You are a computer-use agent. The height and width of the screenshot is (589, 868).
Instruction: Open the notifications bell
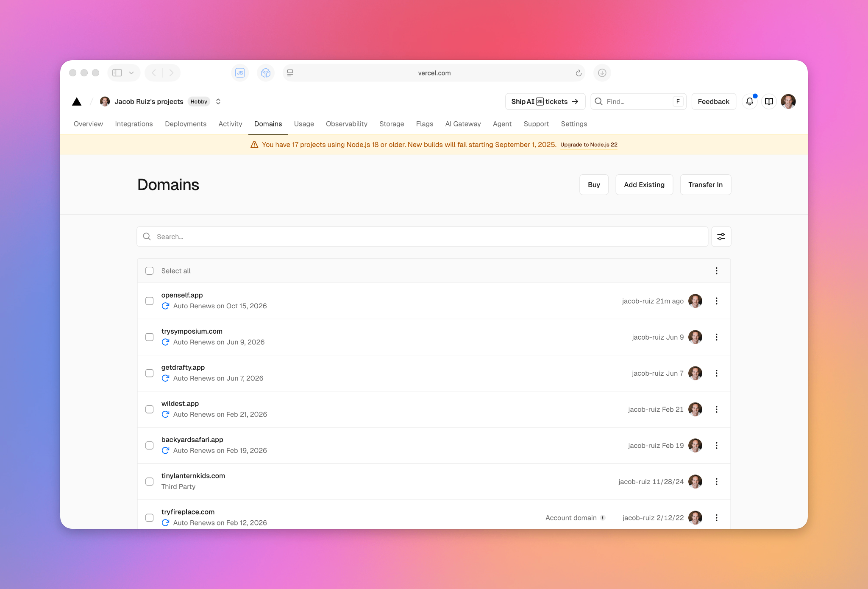click(x=749, y=101)
